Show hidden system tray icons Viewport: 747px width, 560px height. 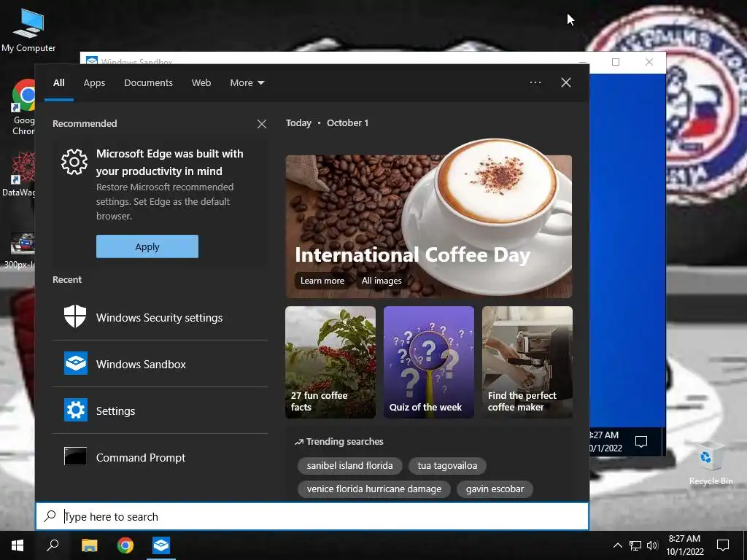click(617, 545)
